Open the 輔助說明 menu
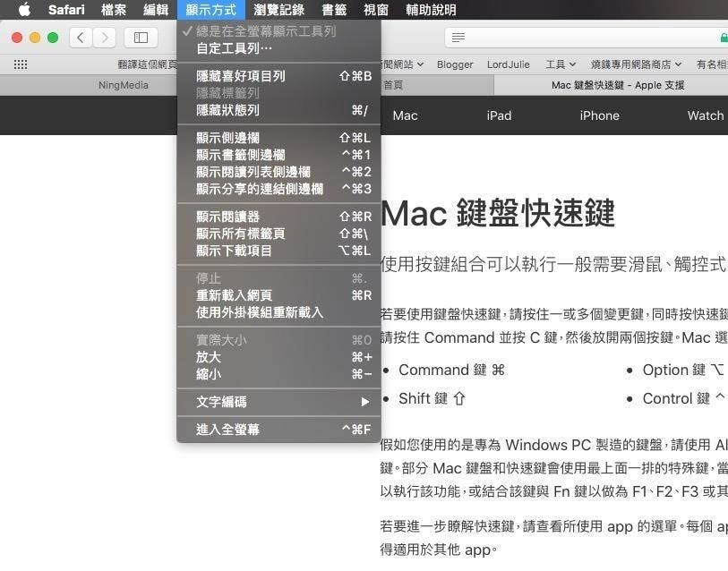This screenshot has width=728, height=571. click(x=431, y=10)
